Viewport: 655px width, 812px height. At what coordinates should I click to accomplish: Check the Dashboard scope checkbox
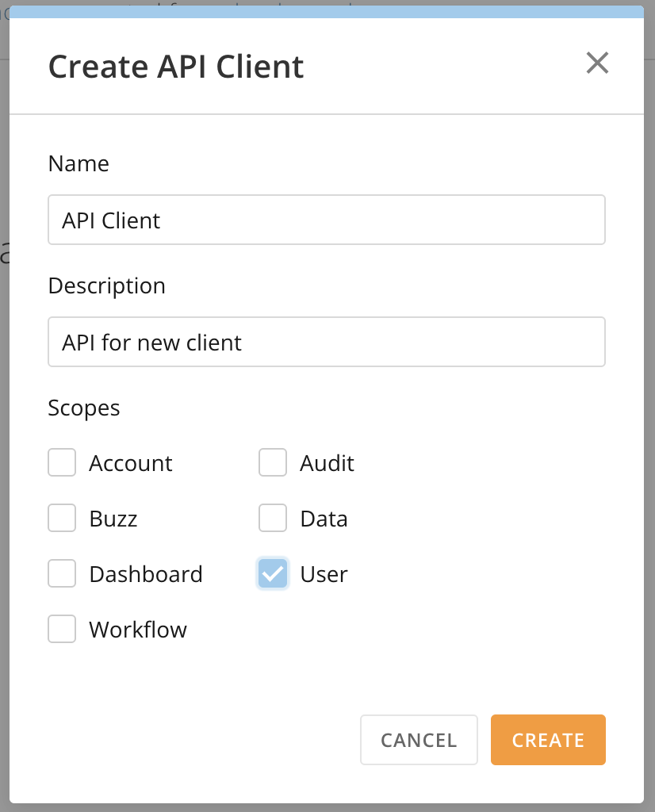[x=62, y=573]
